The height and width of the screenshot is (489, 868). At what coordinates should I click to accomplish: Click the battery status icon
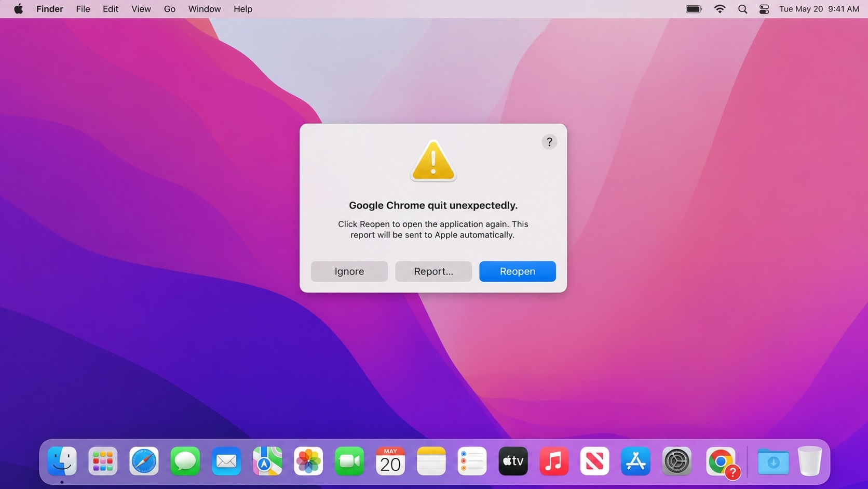[x=694, y=9]
